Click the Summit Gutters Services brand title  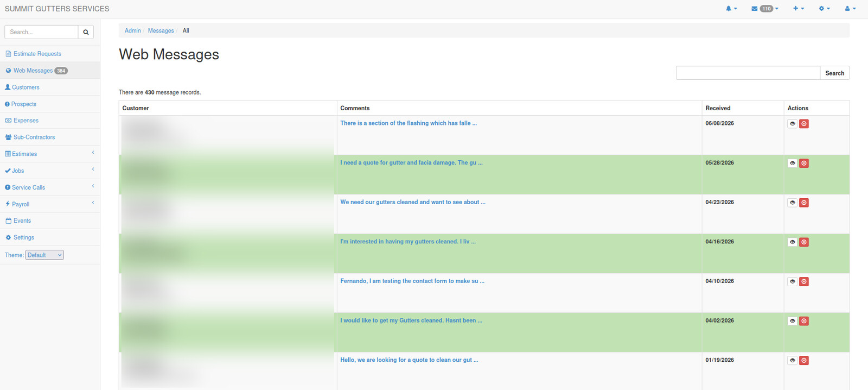tap(57, 9)
